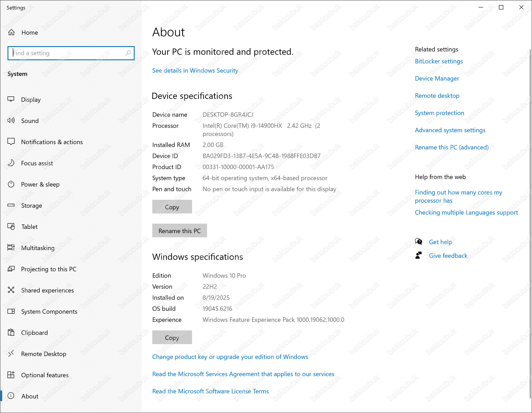
Task: Open BitLocker settings link
Action: 439,61
